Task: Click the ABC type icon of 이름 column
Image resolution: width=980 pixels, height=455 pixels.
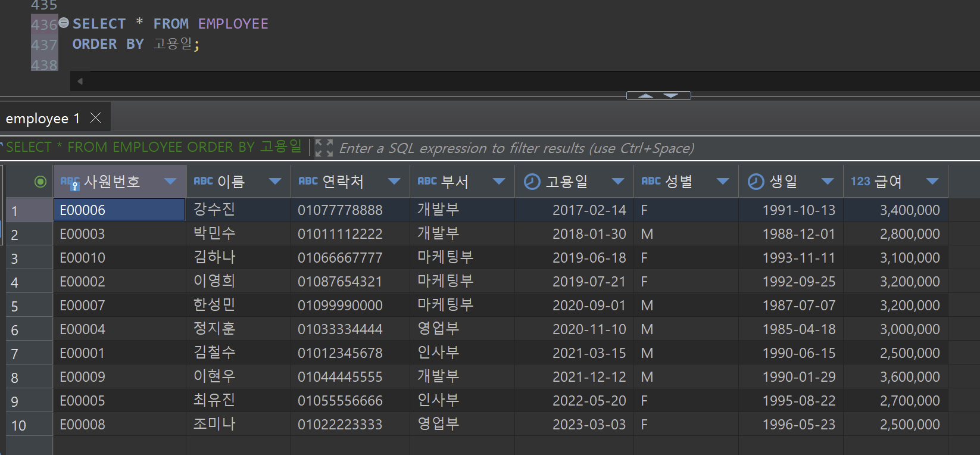Action: (x=203, y=181)
